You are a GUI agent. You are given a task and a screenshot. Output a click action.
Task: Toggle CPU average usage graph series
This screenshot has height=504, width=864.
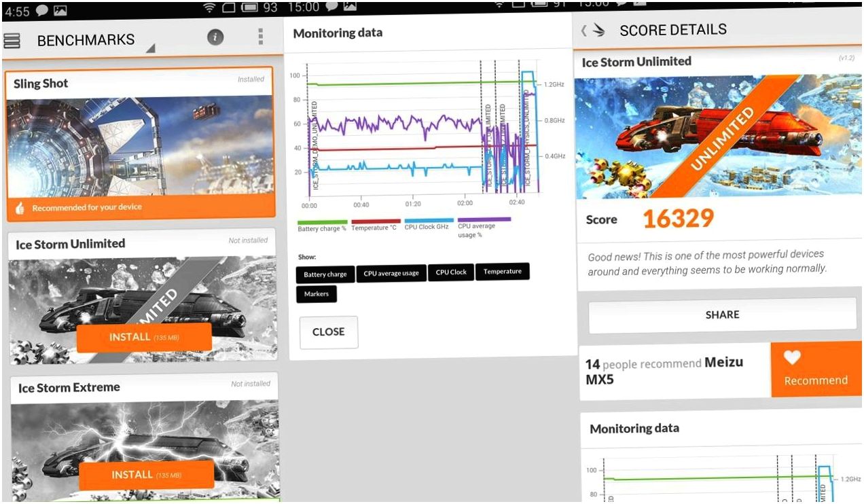pos(391,274)
